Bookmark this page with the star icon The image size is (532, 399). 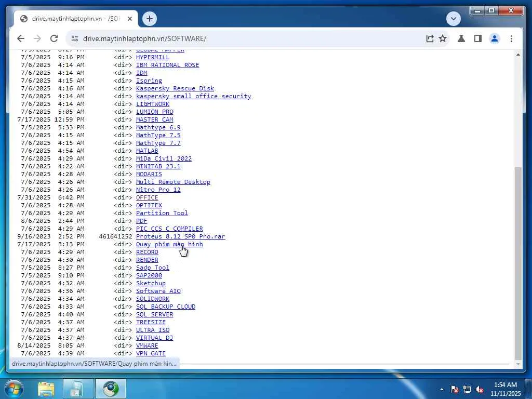[443, 38]
